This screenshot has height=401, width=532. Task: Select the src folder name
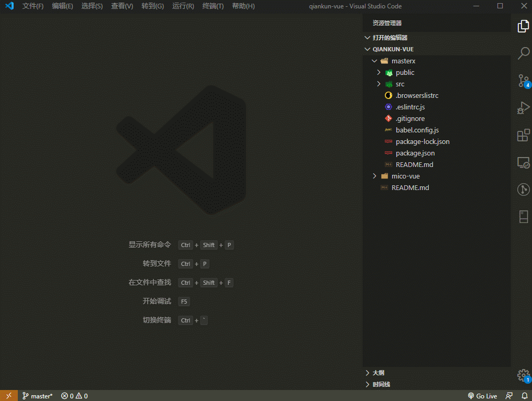coord(400,84)
